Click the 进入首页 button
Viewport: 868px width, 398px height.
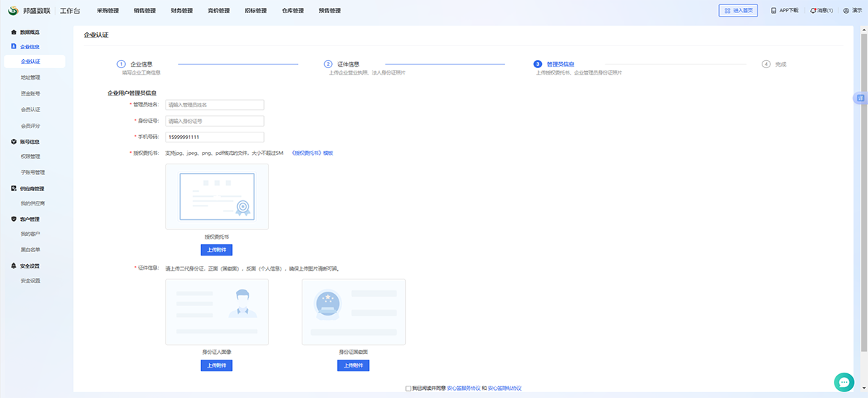[738, 11]
